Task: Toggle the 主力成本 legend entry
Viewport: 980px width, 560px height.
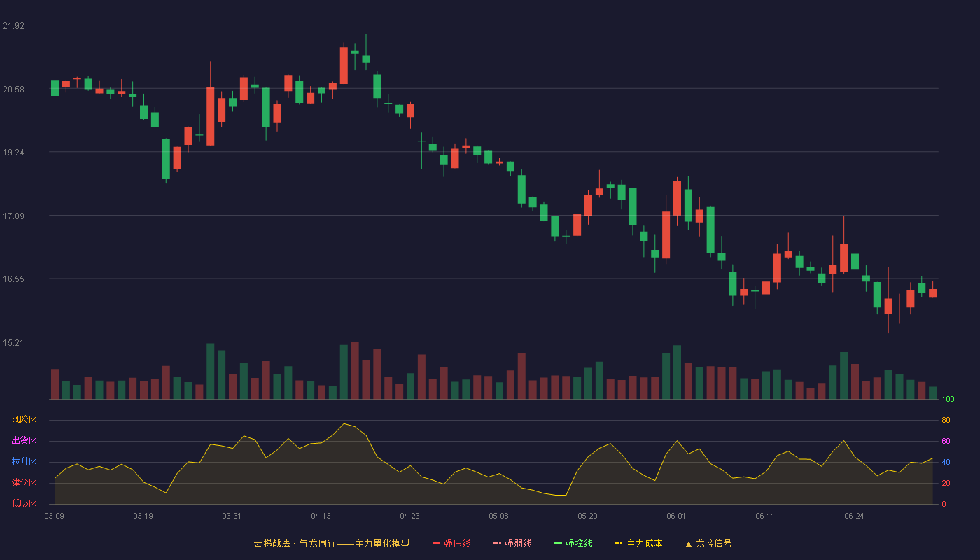Action: tap(638, 543)
